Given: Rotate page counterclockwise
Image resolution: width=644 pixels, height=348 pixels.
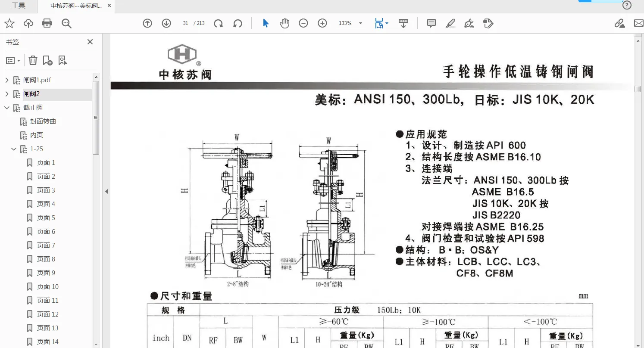Looking at the screenshot, I should 238,23.
